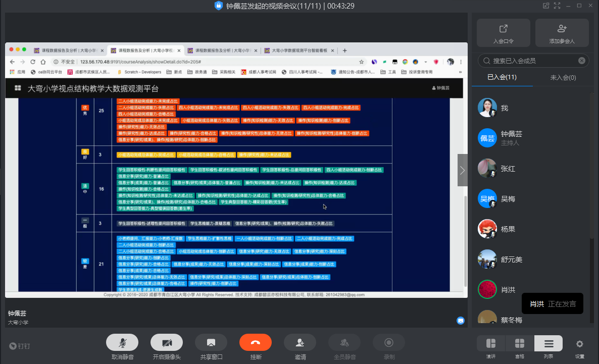Open Scratch - Developers bookmark
599x364 pixels.
(x=139, y=72)
